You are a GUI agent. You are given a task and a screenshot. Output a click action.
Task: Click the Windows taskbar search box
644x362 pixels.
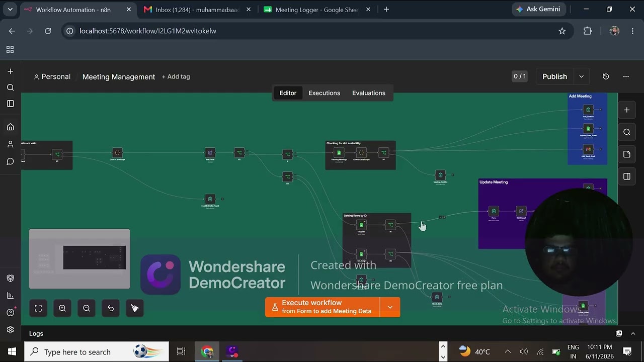point(97,352)
